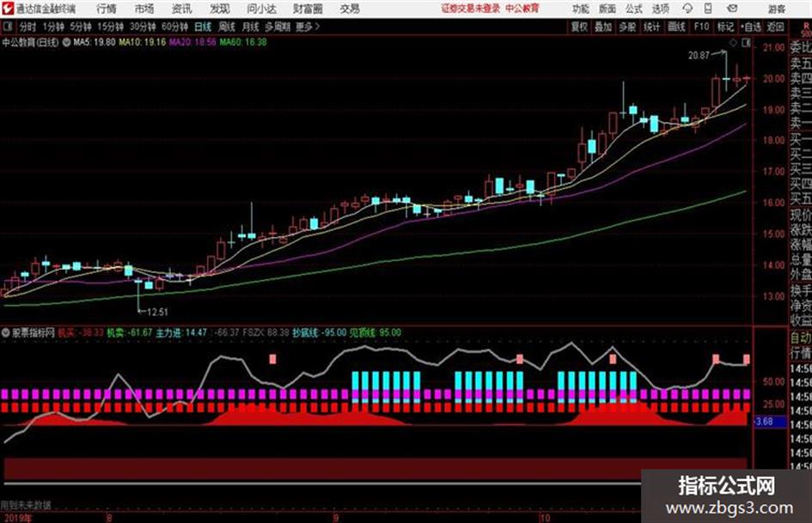Image resolution: width=812 pixels, height=523 pixels.
Task: Click the 叠加 overlay button
Action: click(x=603, y=27)
